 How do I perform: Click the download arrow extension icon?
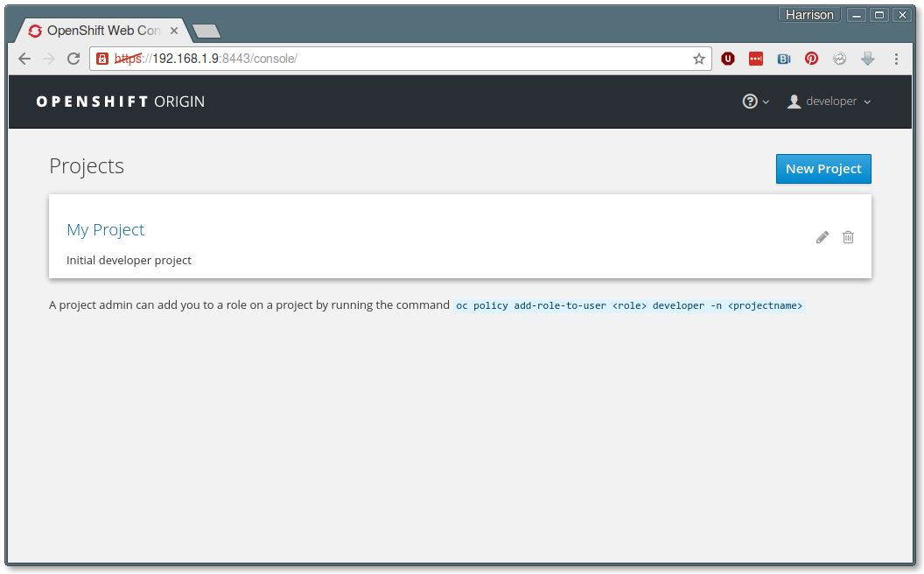click(x=867, y=59)
